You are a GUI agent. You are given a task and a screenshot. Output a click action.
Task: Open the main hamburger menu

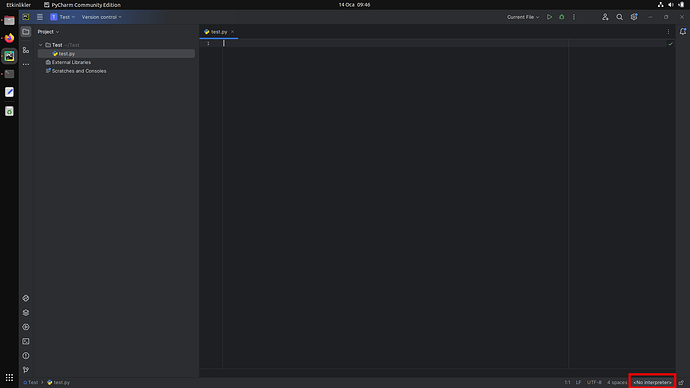(40, 17)
